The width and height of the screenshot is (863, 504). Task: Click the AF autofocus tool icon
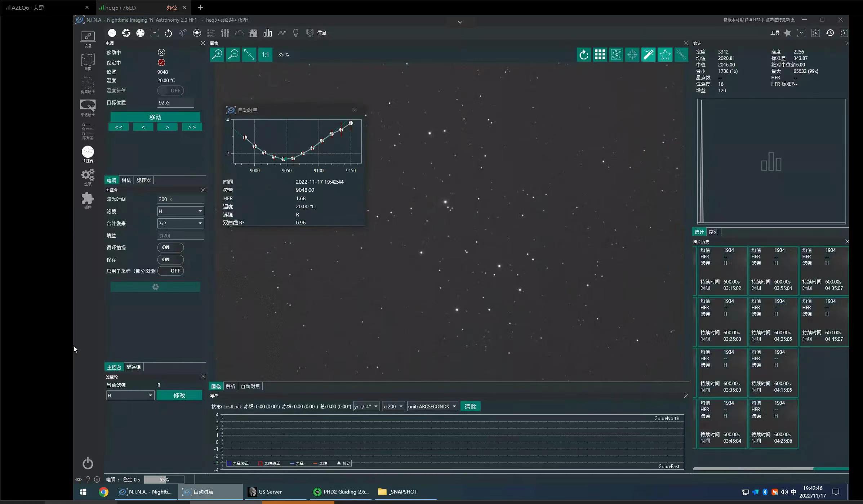801,33
